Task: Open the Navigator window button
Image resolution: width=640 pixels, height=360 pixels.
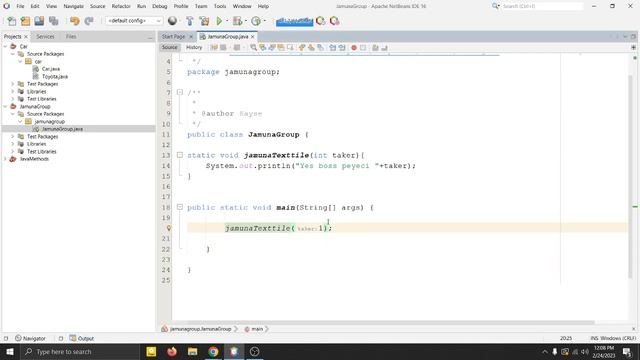Action: (30, 338)
